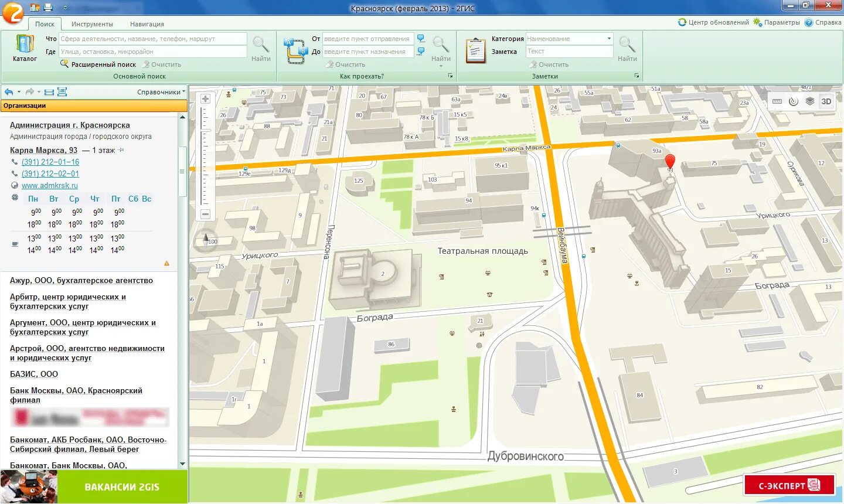
Task: Switch to the Поиск ribbon tab
Action: pyautogui.click(x=45, y=24)
